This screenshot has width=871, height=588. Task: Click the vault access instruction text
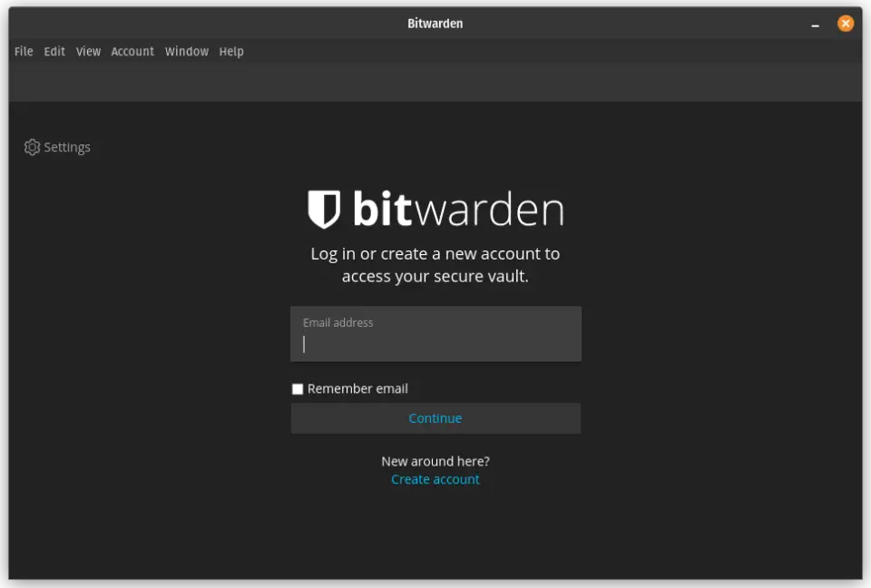435,264
